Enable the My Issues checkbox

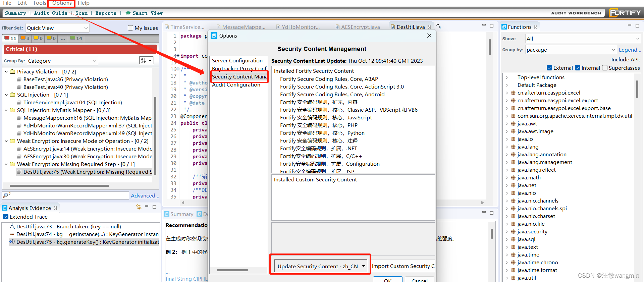(x=130, y=28)
